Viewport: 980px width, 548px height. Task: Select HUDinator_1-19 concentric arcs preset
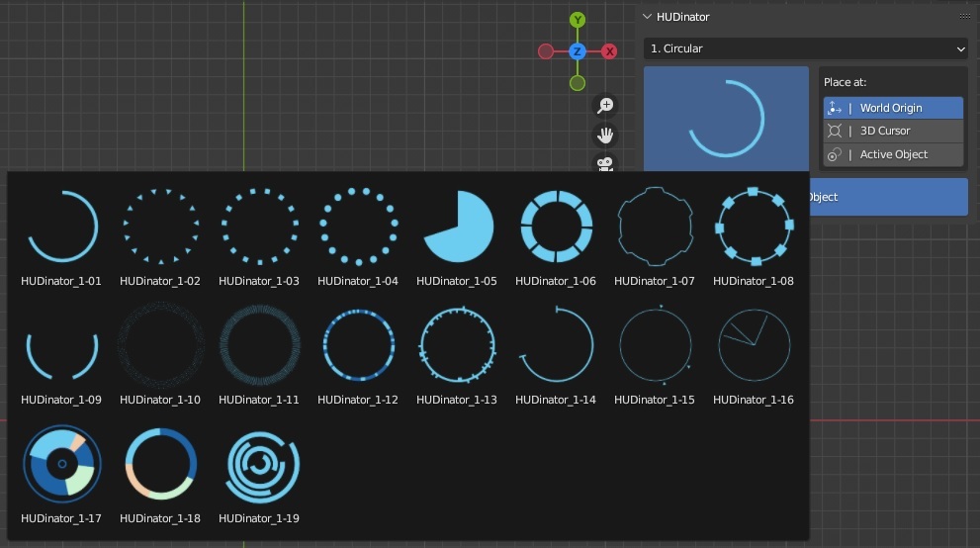262,466
